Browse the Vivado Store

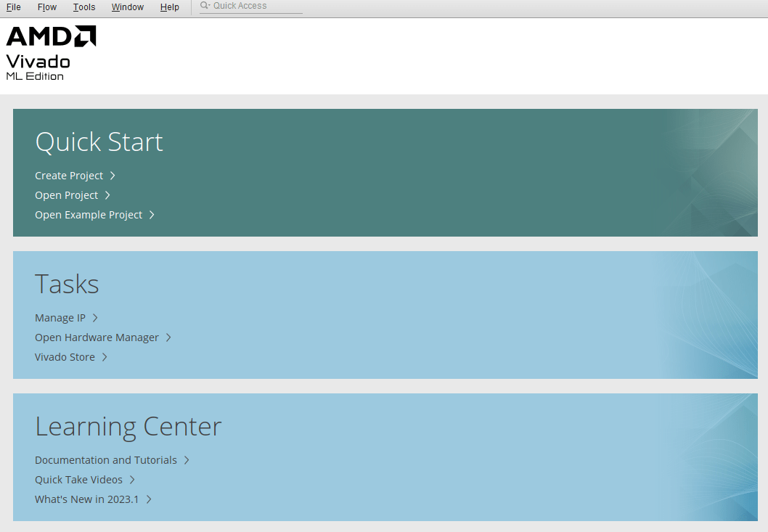[65, 356]
